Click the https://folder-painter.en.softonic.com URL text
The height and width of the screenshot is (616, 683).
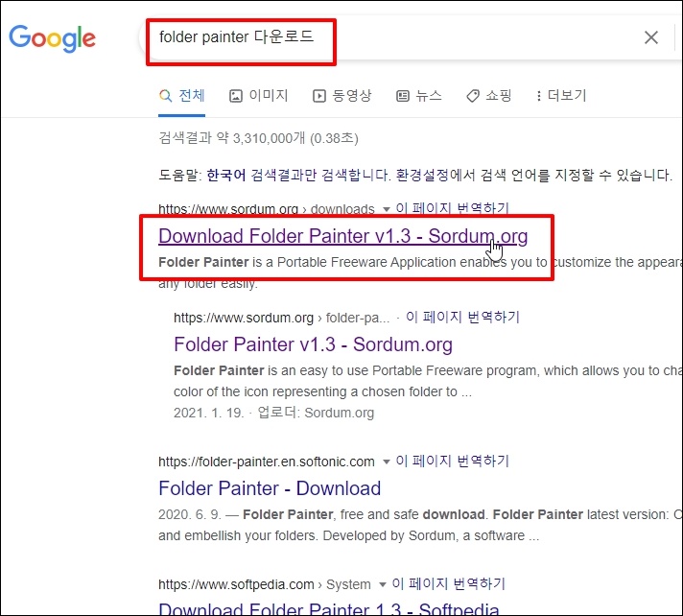pos(267,462)
